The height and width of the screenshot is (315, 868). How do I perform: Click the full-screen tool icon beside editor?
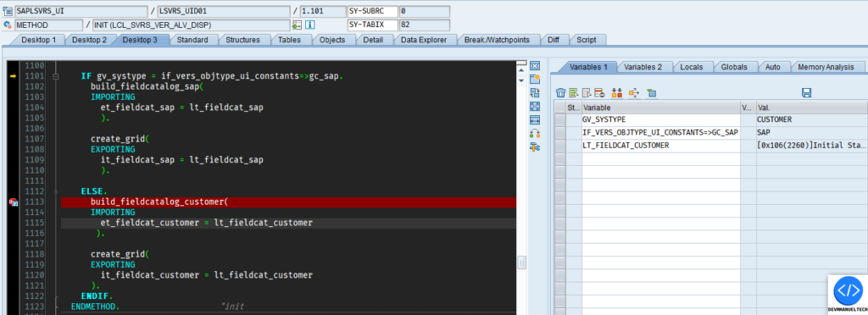535,106
